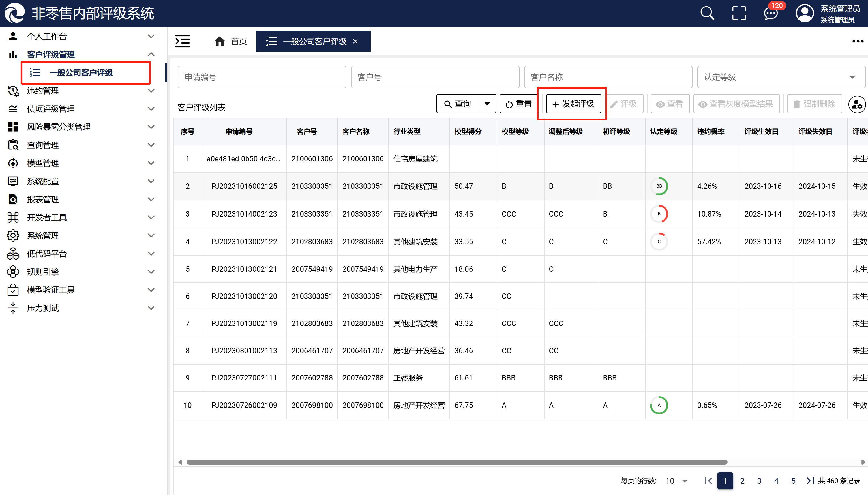Image resolution: width=868 pixels, height=495 pixels.
Task: Click the search magnifier icon in header
Action: point(707,14)
